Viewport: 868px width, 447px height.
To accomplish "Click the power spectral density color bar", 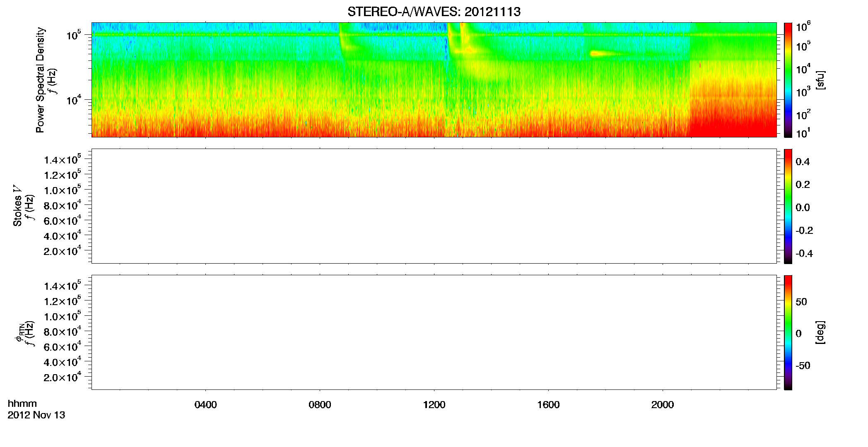I will (x=788, y=80).
